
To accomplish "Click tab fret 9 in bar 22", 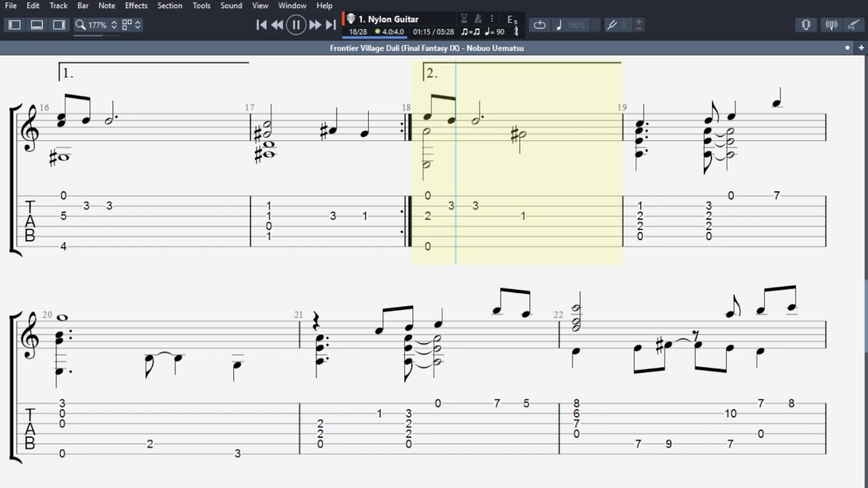I will click(669, 444).
